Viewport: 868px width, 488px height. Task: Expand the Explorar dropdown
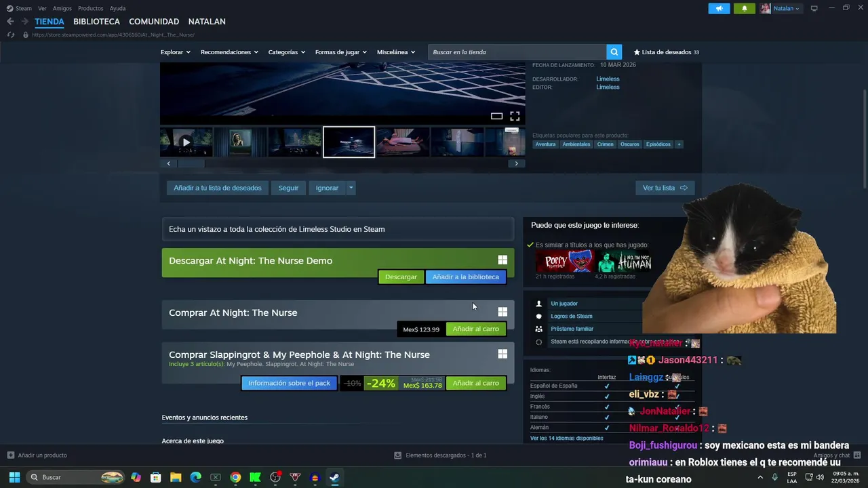pos(176,52)
